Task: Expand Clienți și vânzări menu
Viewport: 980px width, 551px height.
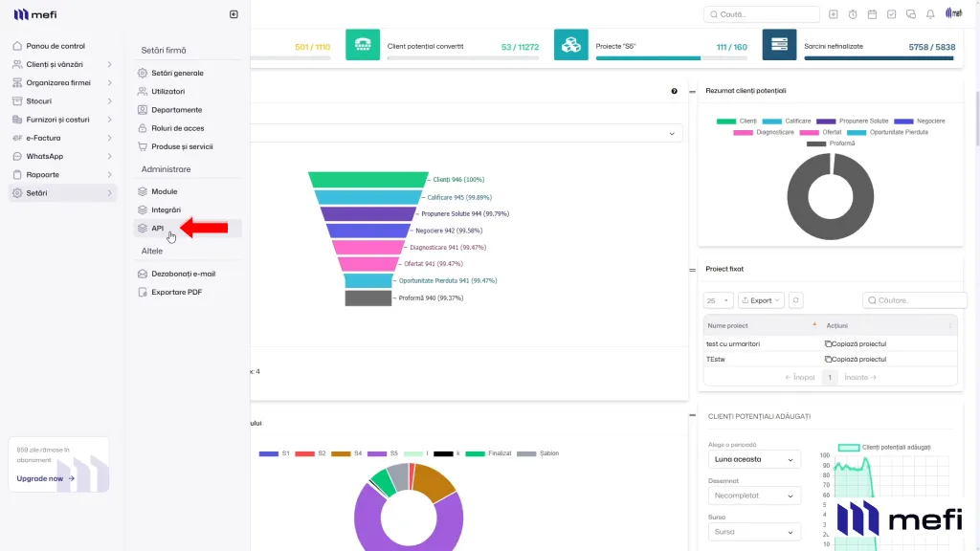Action: pos(62,64)
